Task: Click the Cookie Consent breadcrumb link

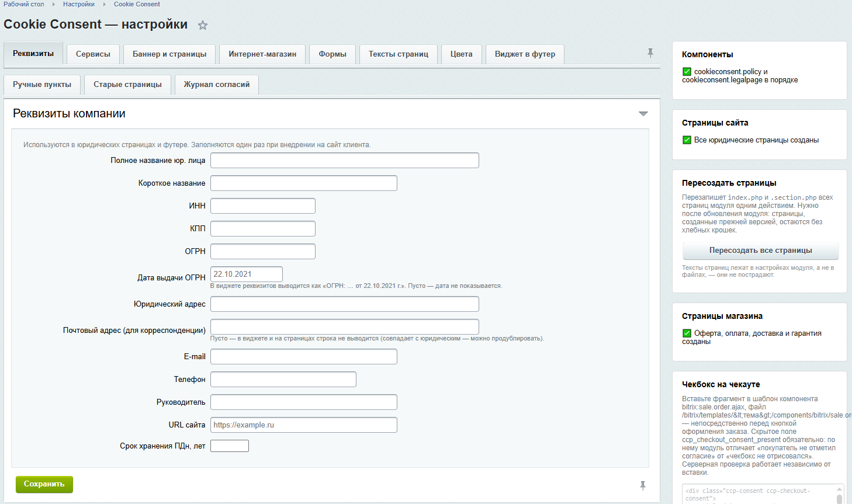Action: 137,4
